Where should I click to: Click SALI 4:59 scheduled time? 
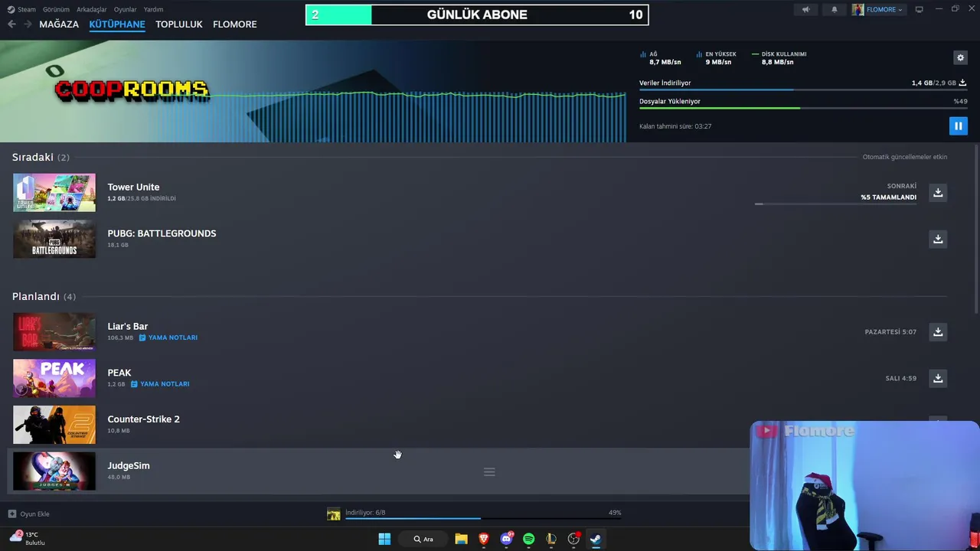tap(901, 378)
